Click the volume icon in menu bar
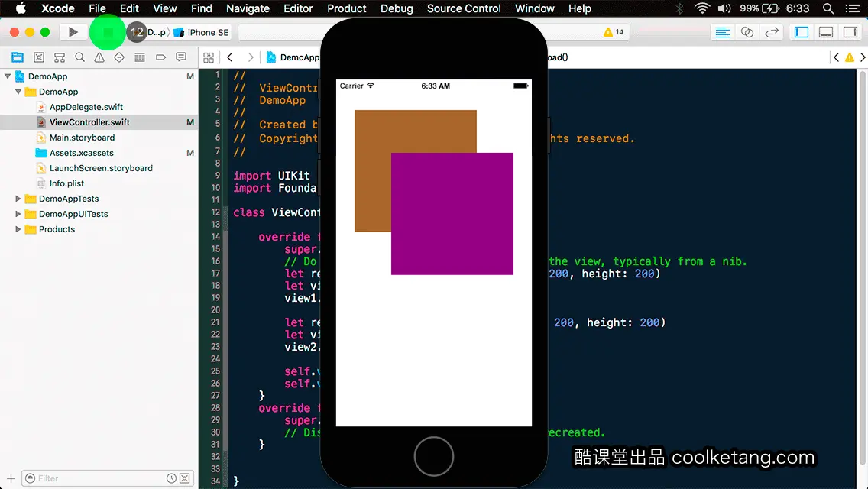Screen dimensions: 868x489 pos(724,8)
